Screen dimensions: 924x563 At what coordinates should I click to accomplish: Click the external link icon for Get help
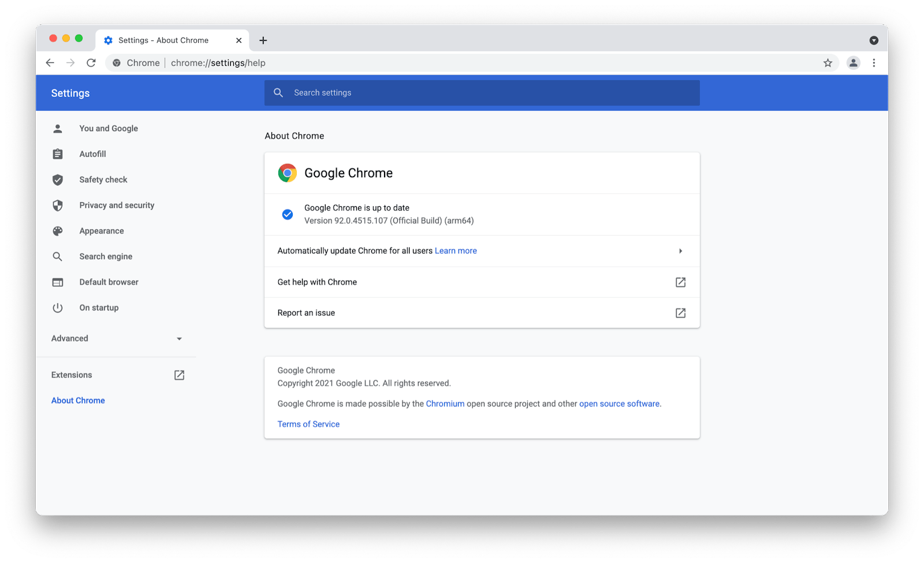[x=681, y=282]
